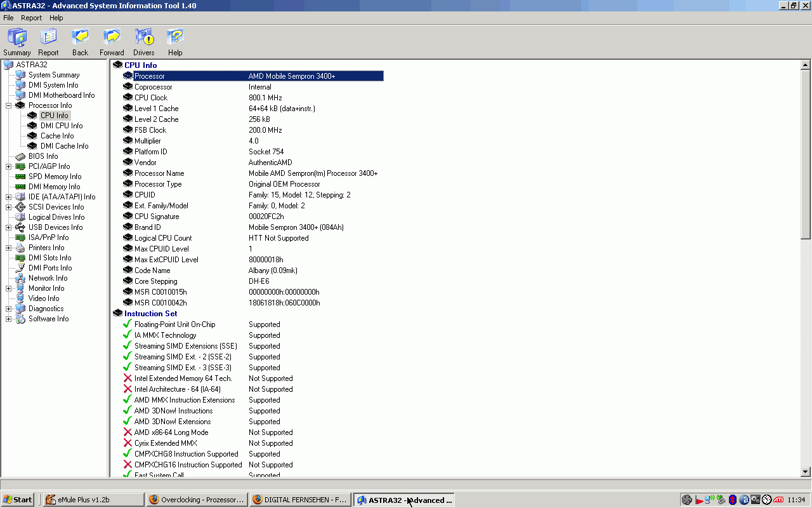
Task: Click the Instruction Set section header icon
Action: click(117, 314)
